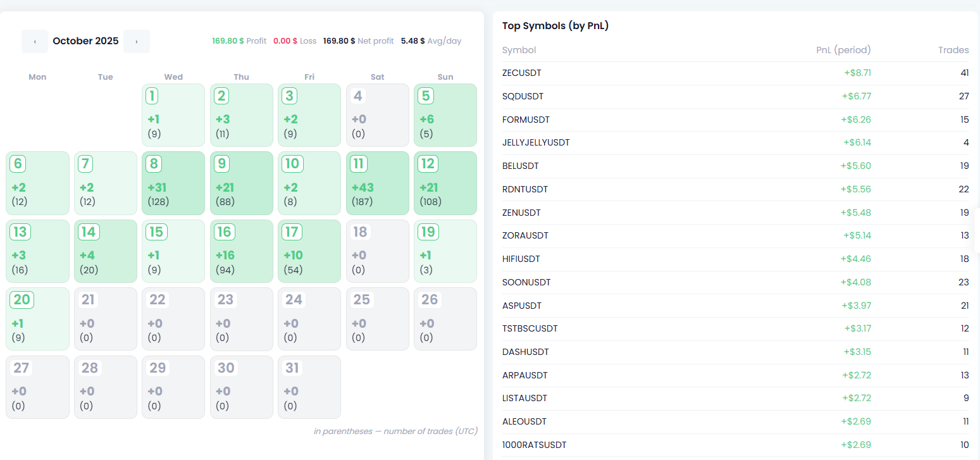This screenshot has width=980, height=460.
Task: Select JELLYJELLYUSDT symbol row
Action: [x=535, y=143]
